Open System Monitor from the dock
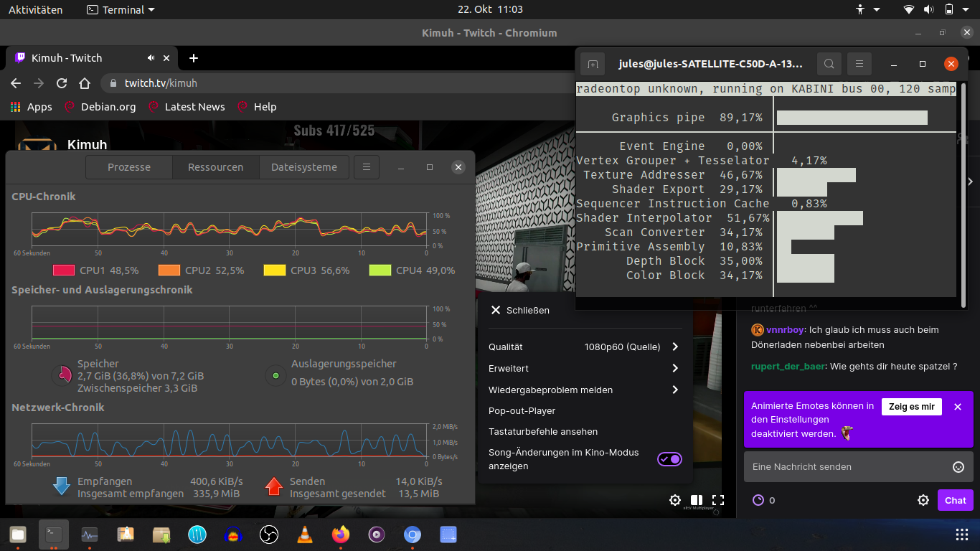This screenshot has height=551, width=980. [90, 534]
